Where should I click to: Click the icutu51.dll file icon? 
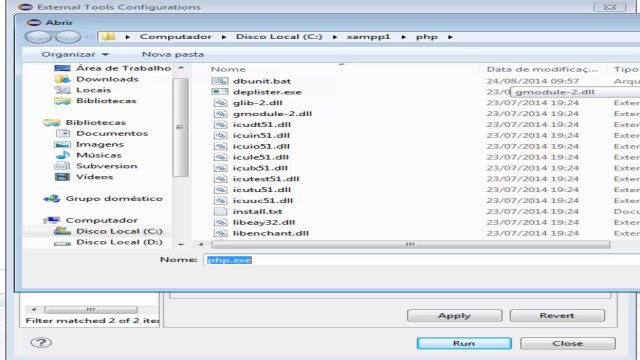pyautogui.click(x=220, y=189)
